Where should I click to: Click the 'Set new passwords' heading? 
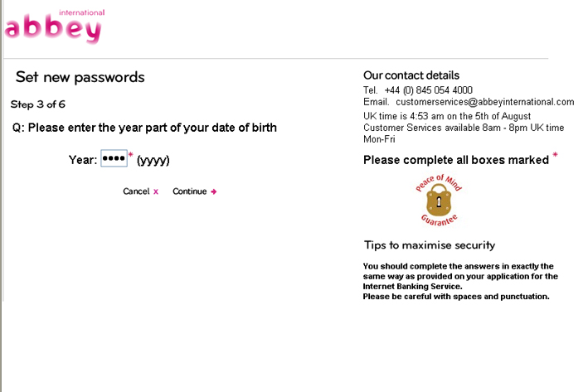[x=80, y=77]
